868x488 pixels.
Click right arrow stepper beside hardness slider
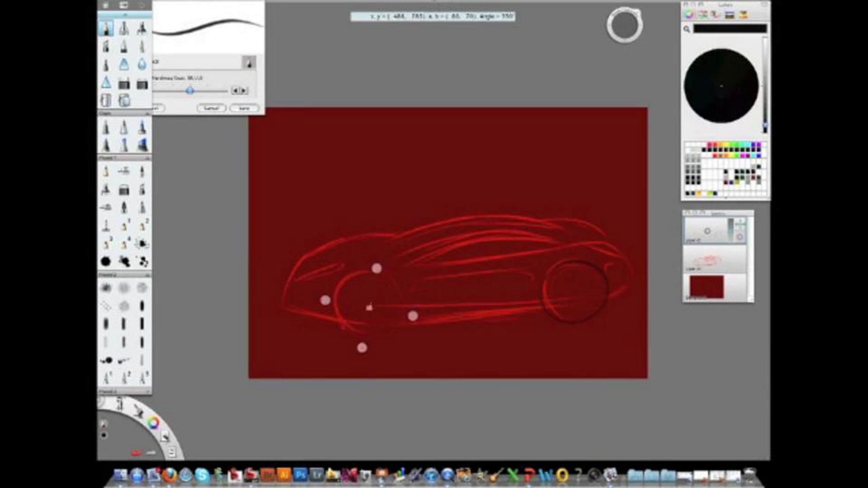[244, 91]
